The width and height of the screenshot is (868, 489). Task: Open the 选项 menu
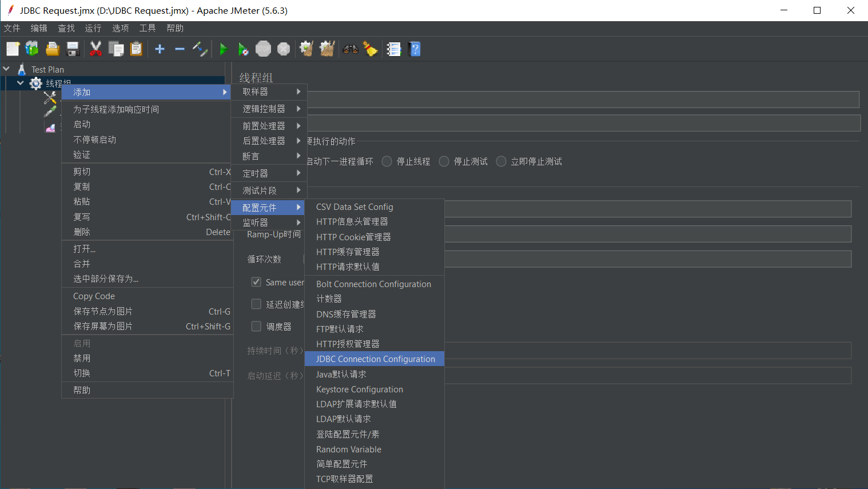click(x=121, y=28)
